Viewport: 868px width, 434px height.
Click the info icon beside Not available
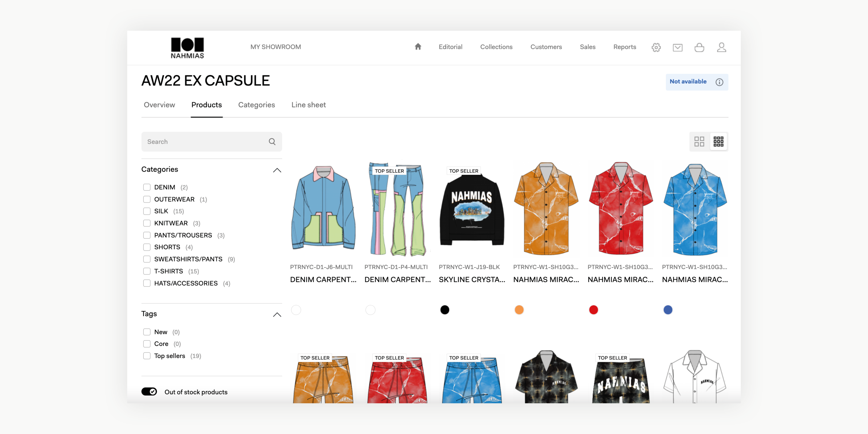pos(719,82)
